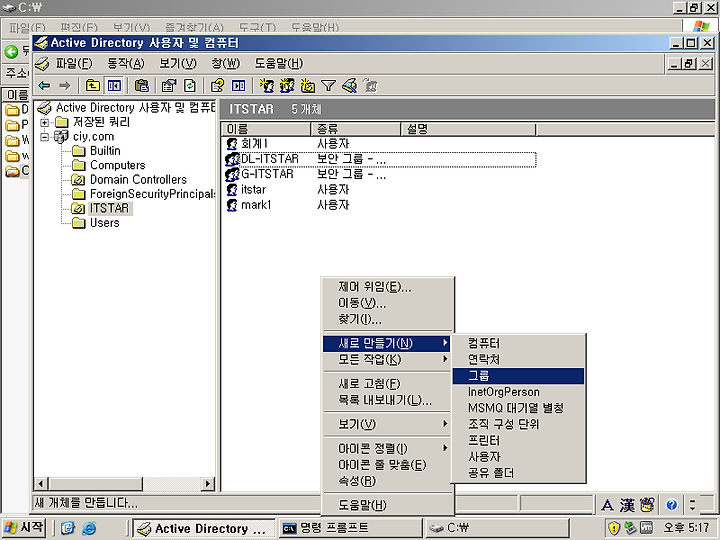Click the Refresh toolbar icon

pos(190,86)
